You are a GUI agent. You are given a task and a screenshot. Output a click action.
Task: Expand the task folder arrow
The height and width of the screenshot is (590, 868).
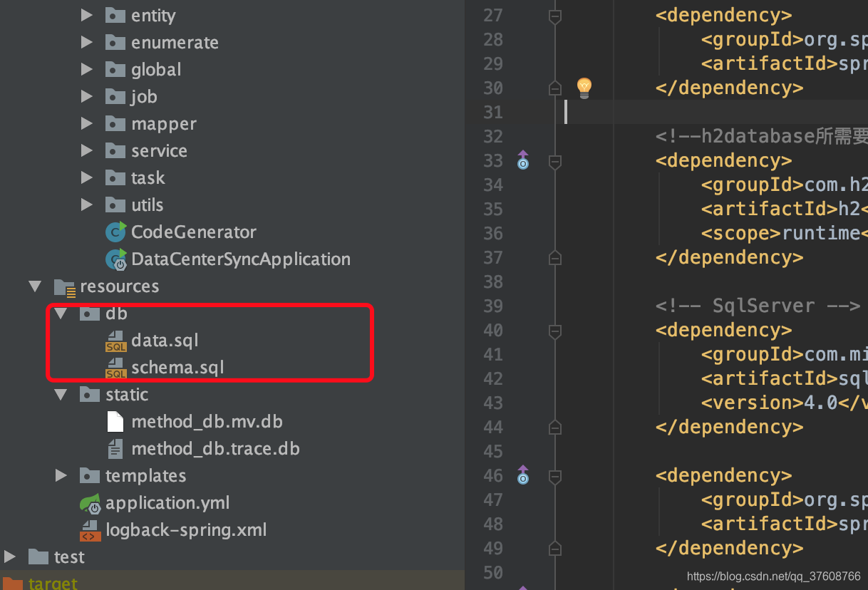tap(86, 177)
